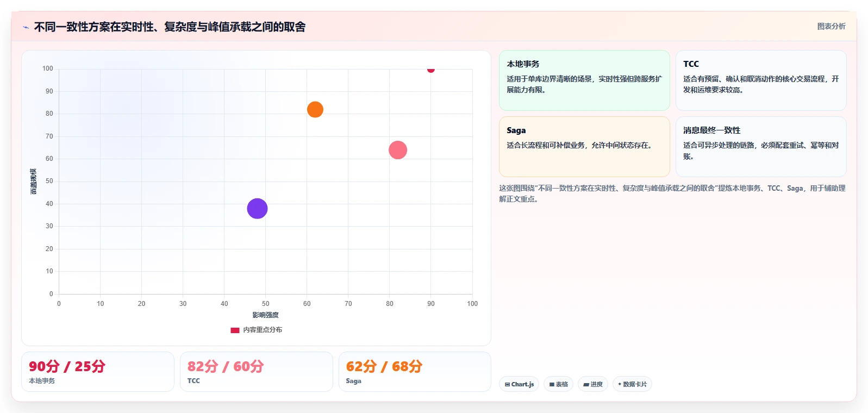Open the 本地事务 description card
Image resolution: width=868 pixels, height=413 pixels.
584,80
